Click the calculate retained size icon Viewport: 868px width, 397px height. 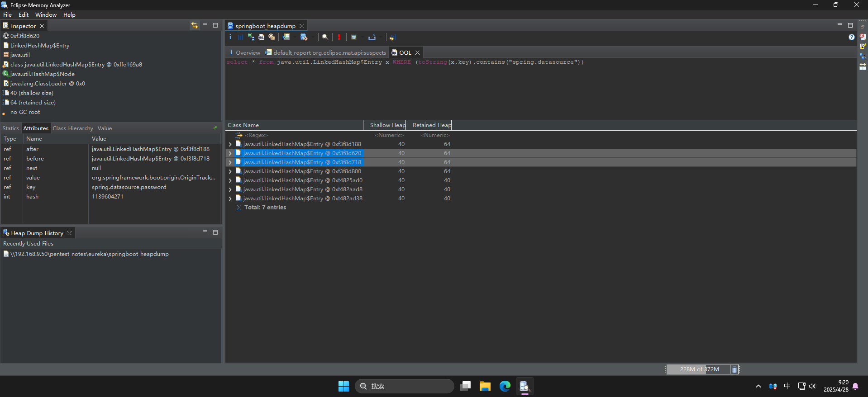[354, 37]
